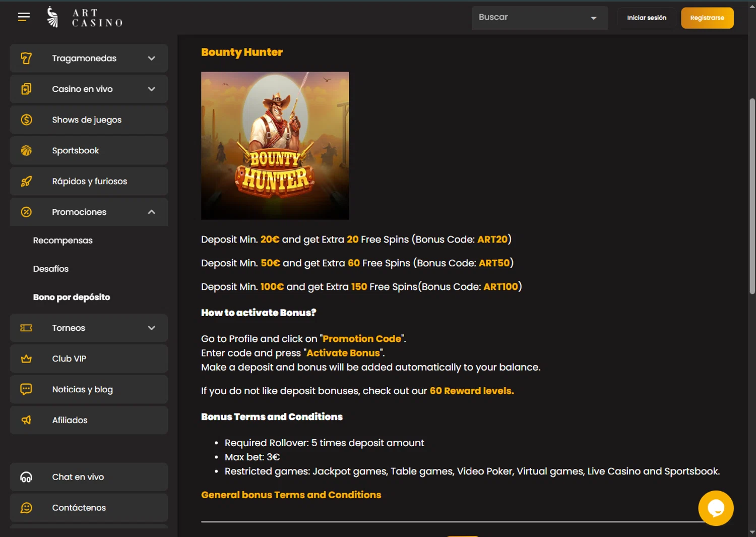Click the scrollbar down arrow
The width and height of the screenshot is (756, 537).
(752, 532)
